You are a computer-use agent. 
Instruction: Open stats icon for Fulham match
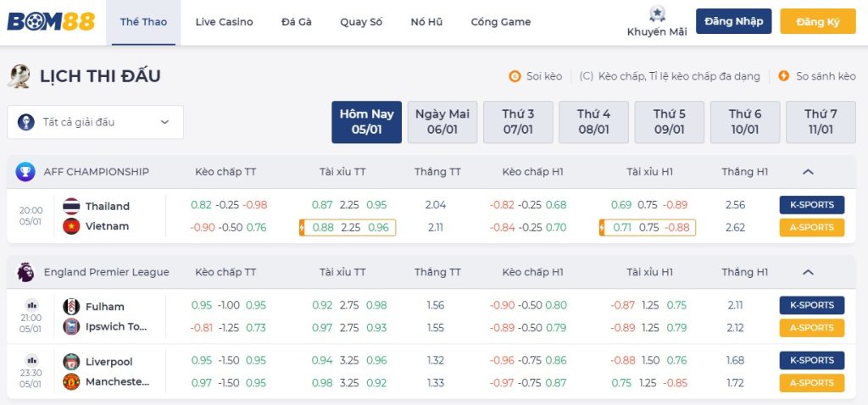tap(31, 304)
